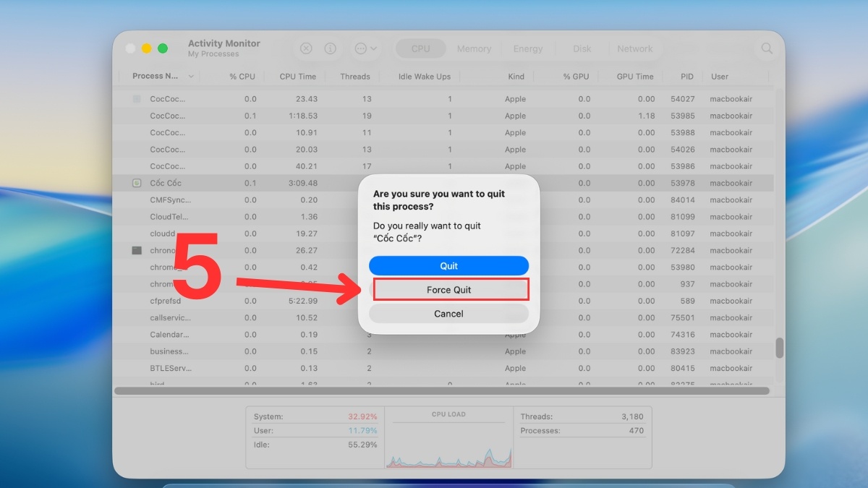Click PID value '53978'
Screen dimensions: 868x488
point(683,184)
